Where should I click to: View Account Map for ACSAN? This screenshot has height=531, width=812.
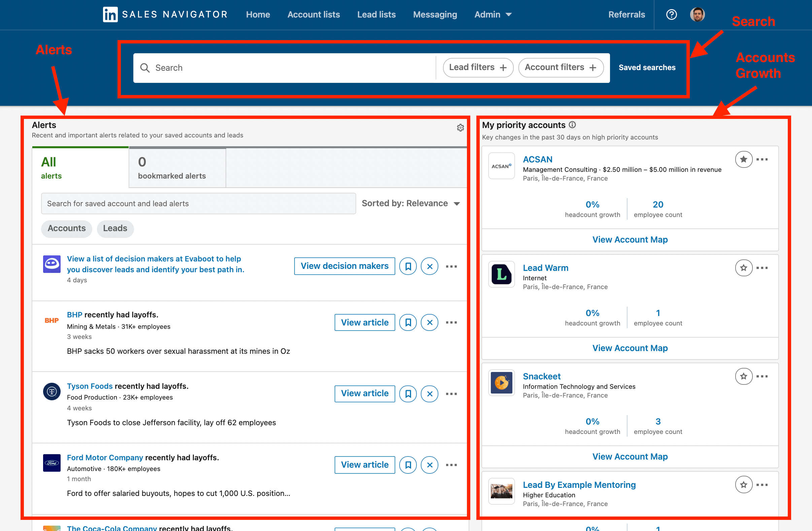[630, 239]
